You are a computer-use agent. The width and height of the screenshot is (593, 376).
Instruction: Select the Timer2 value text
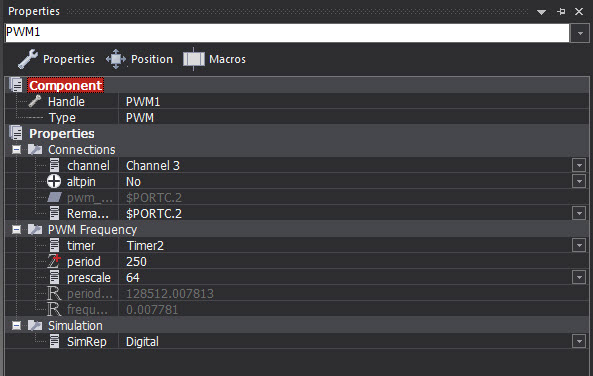(x=145, y=245)
